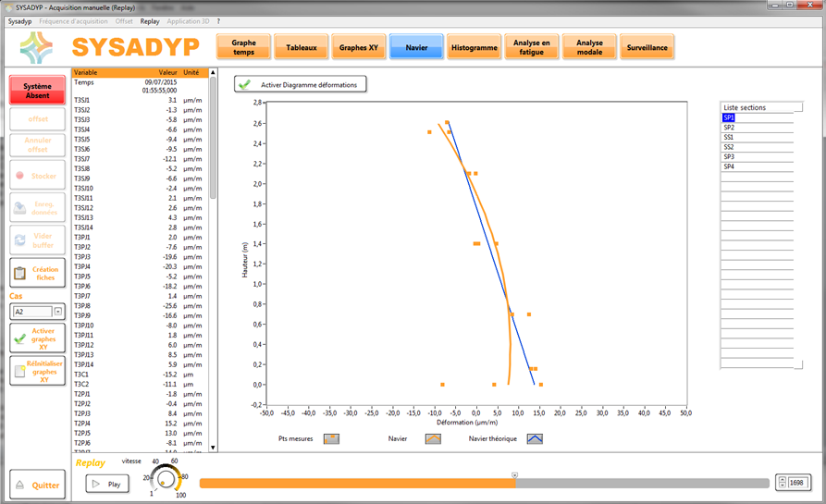Open the Sysadyp menu
This screenshot has width=826, height=504.
pyautogui.click(x=19, y=20)
